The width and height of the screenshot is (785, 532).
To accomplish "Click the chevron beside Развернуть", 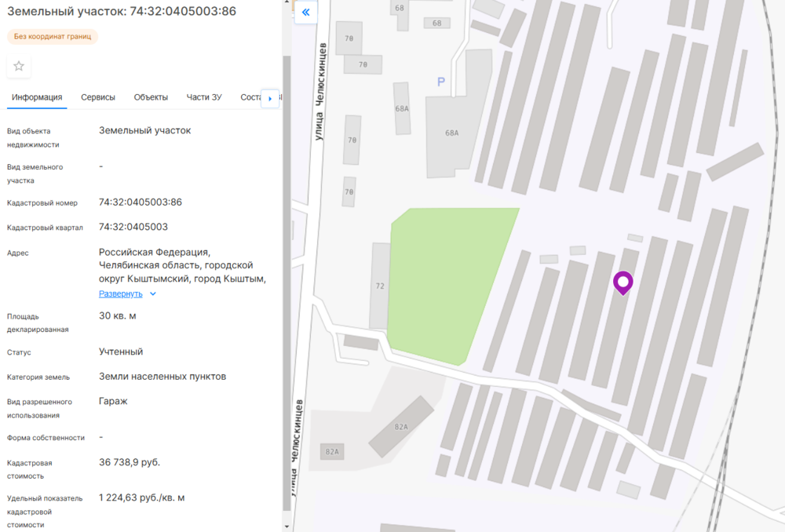I will pos(153,294).
